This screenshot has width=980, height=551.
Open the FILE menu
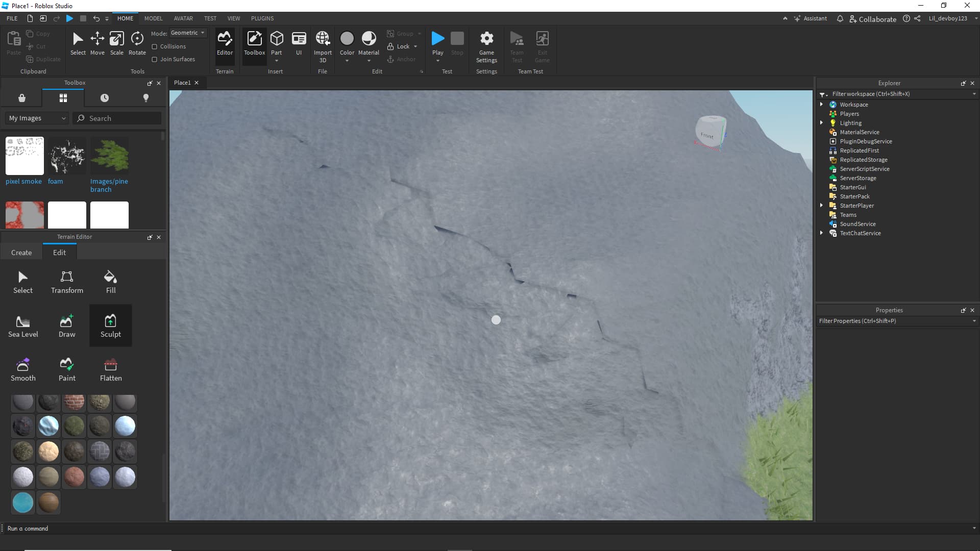click(x=12, y=18)
